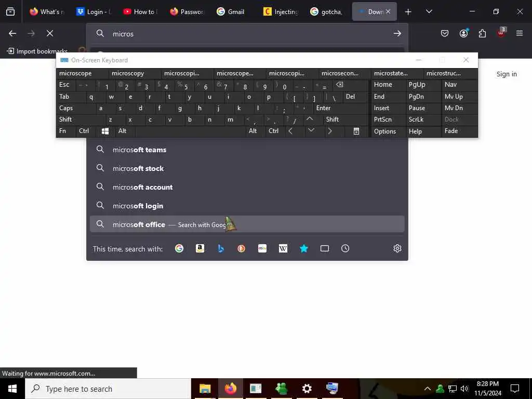The width and height of the screenshot is (532, 399).
Task: Switch to the What's new tab
Action: coord(47,12)
